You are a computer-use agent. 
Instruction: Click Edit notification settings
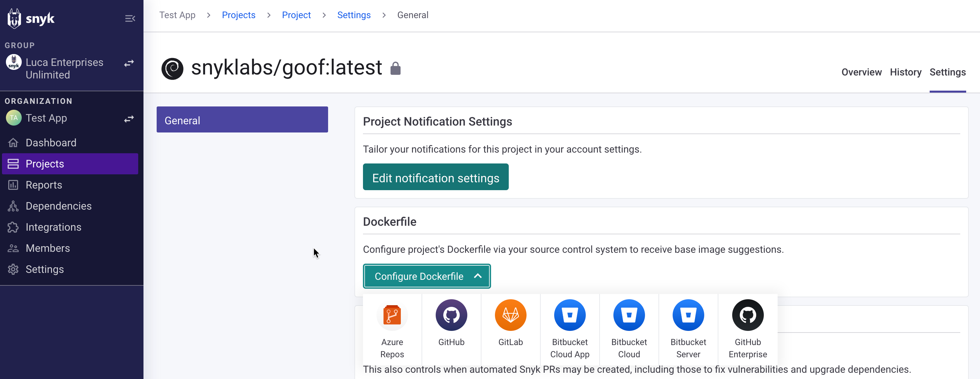436,177
